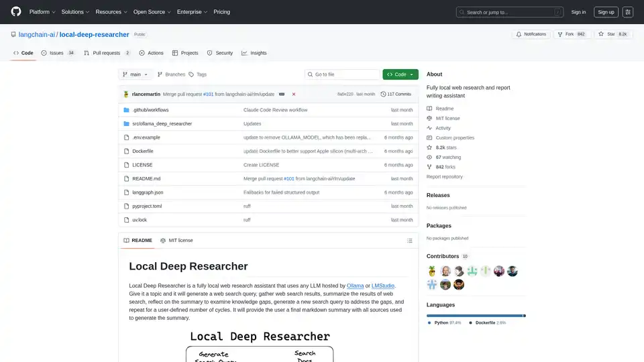Click the README outline icon

tap(410, 240)
